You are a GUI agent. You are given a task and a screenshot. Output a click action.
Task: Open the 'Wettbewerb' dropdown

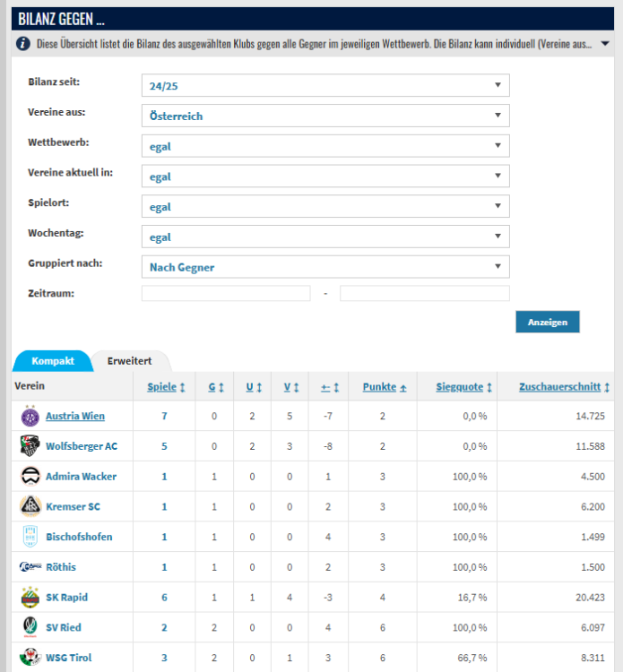[325, 146]
